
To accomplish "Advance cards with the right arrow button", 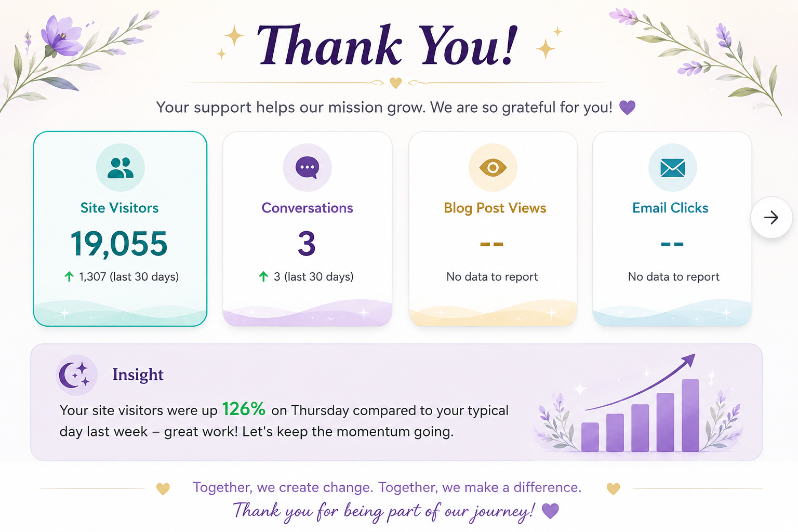I will click(x=772, y=217).
